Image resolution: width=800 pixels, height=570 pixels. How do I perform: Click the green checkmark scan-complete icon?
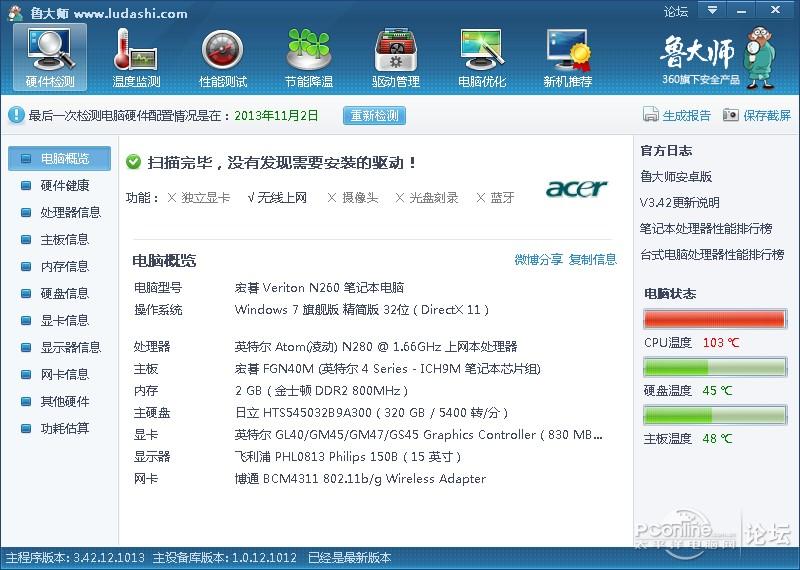tap(133, 162)
